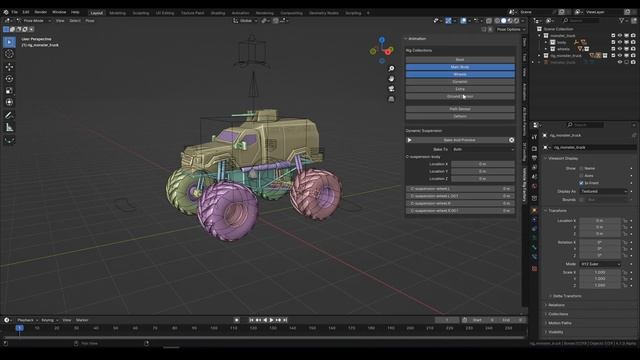Screen dimensions: 640x360
Task: Select the Measure tool
Action: pyautogui.click(x=9, y=128)
